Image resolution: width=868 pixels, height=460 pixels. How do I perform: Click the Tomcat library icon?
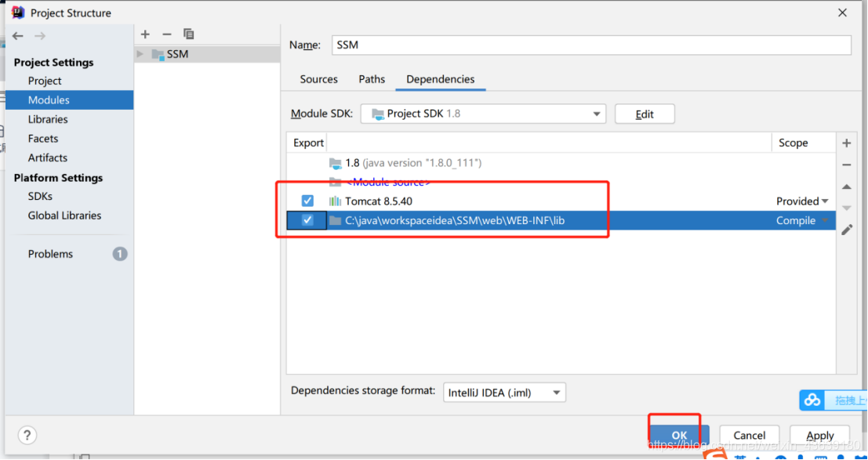click(x=335, y=201)
